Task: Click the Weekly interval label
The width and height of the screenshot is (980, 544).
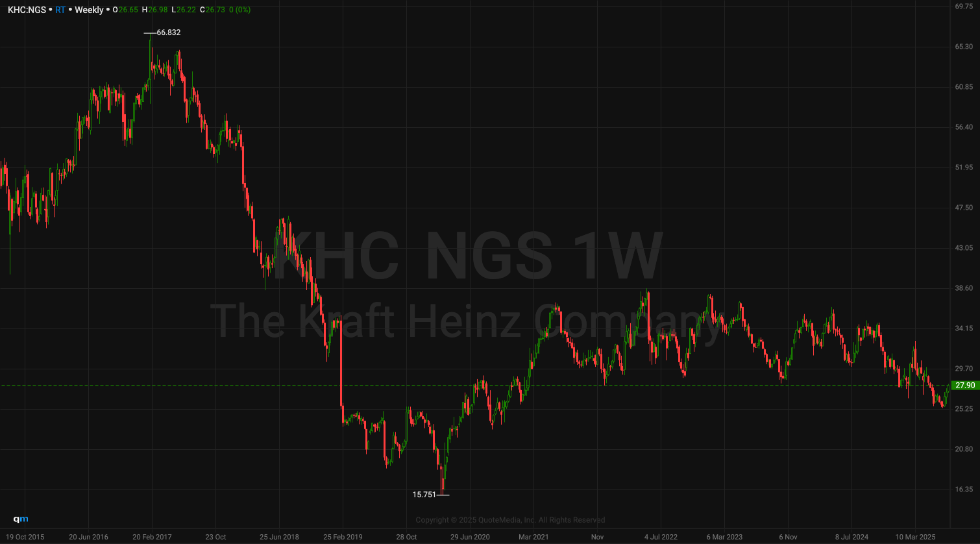Action: [89, 10]
